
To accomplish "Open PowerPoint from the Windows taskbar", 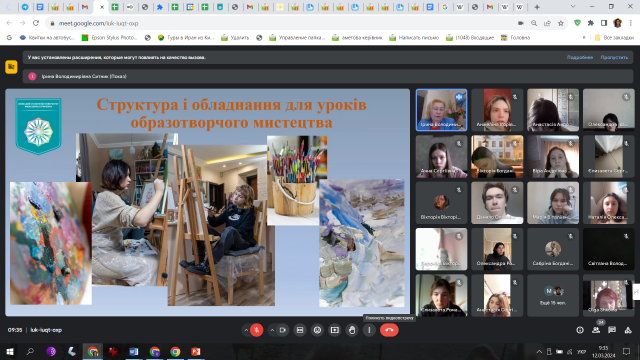I will pos(196,351).
